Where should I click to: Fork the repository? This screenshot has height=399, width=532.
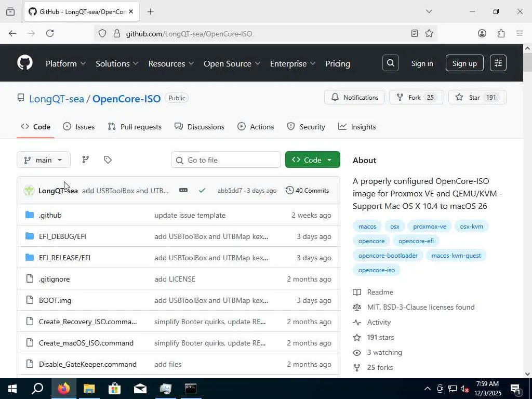point(416,97)
